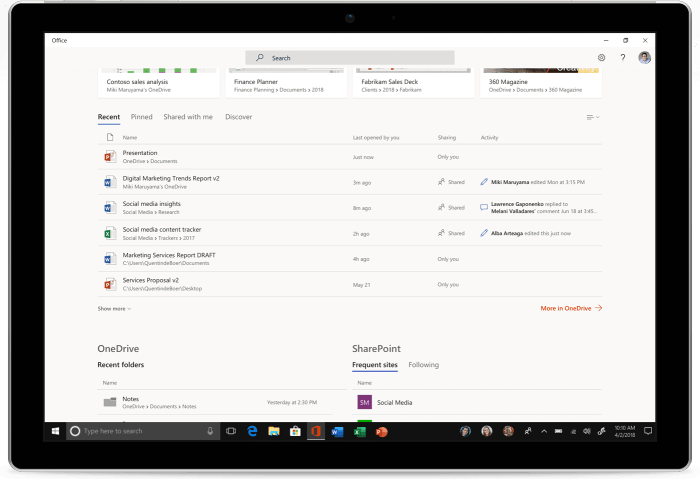Viewport: 700px width, 479px height.
Task: Click the PowerPoint icon for Presentation
Action: (x=110, y=157)
